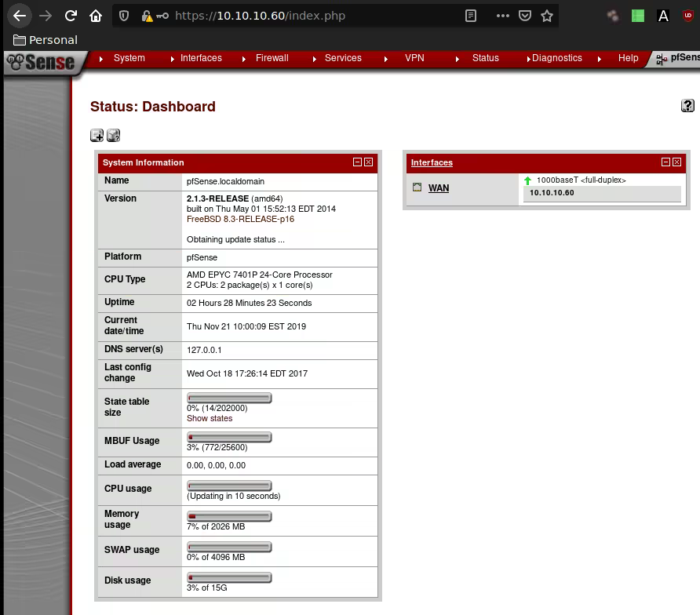Reload the page with refresh button
The image size is (700, 615).
(71, 16)
